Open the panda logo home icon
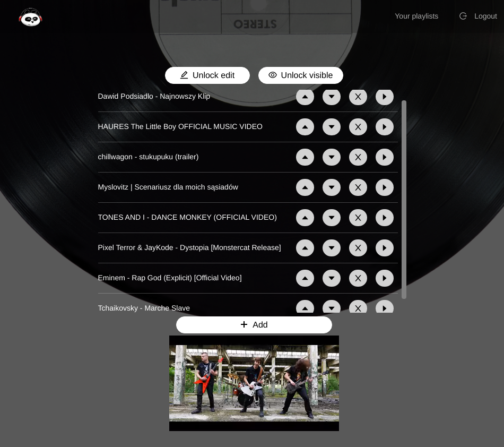 (x=31, y=17)
